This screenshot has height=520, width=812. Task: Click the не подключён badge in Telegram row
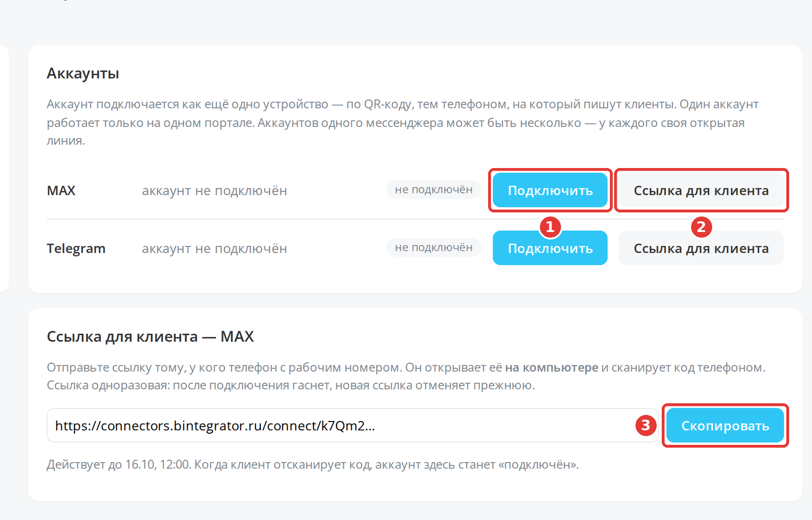click(434, 247)
